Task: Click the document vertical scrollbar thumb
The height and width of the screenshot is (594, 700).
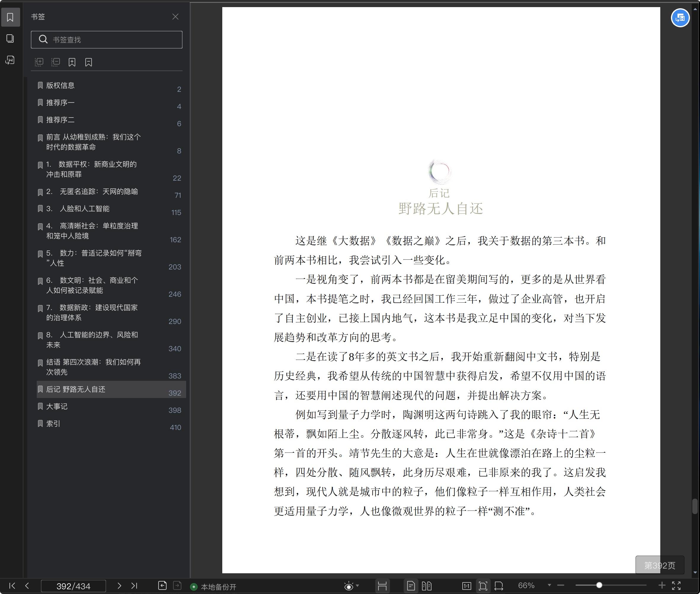Action: coord(695,506)
